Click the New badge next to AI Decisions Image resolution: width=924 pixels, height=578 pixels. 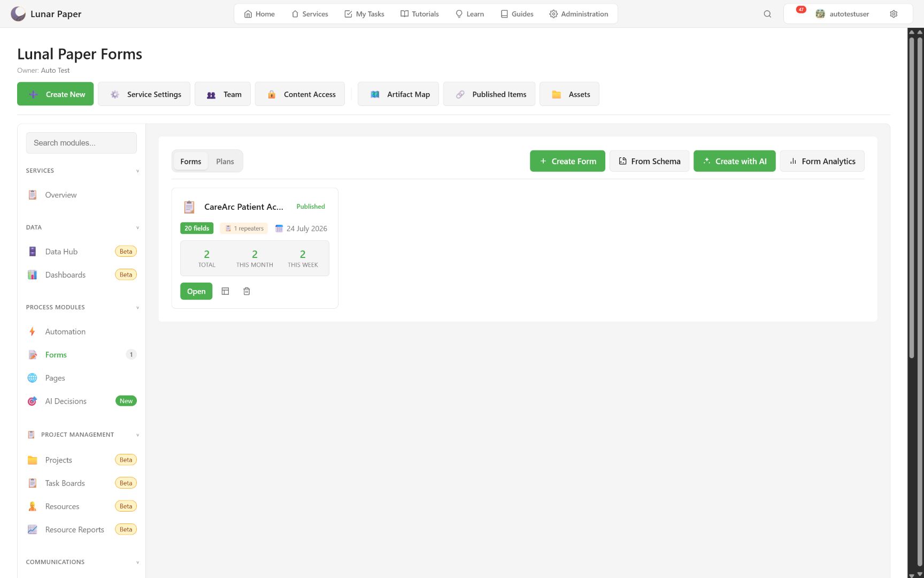pyautogui.click(x=126, y=401)
